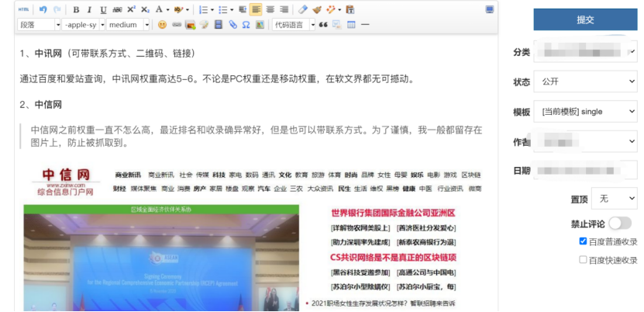This screenshot has height=312, width=644.
Task: Insert a horizontal rule line
Action: tap(365, 25)
